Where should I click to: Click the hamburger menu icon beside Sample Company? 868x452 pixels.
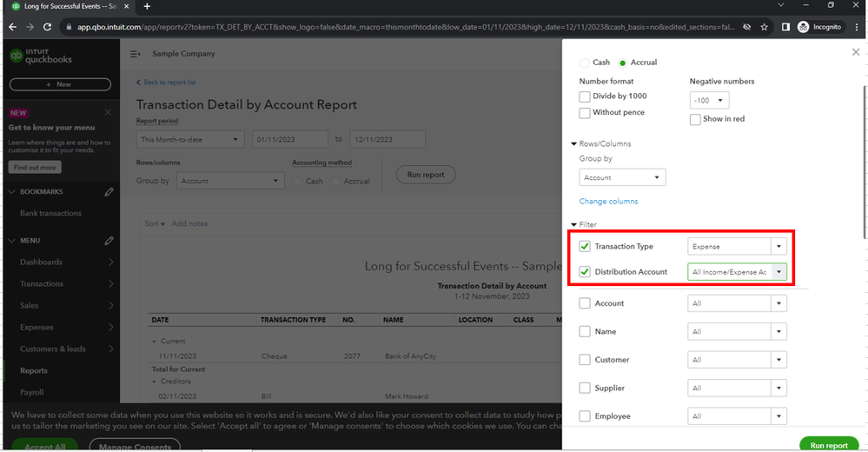click(135, 54)
